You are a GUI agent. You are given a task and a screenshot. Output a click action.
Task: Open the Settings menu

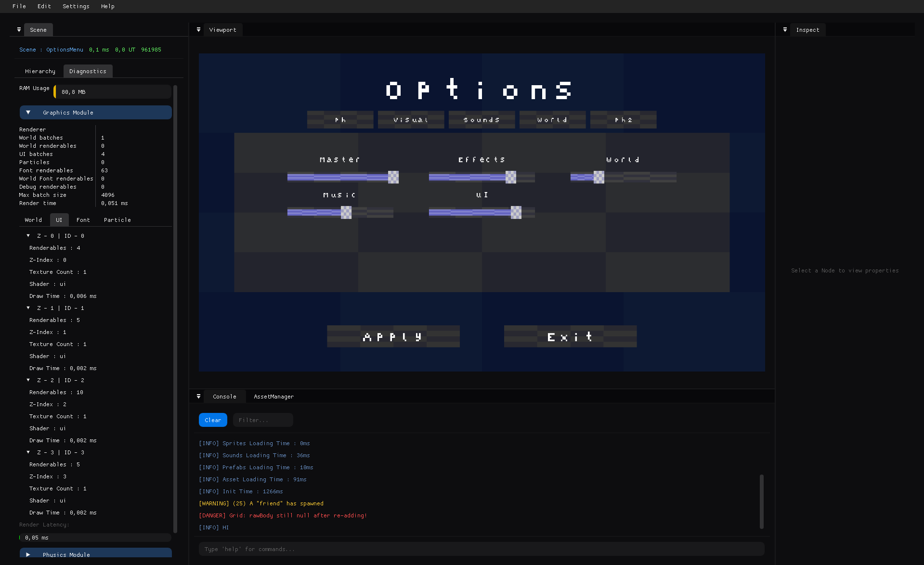pos(76,6)
